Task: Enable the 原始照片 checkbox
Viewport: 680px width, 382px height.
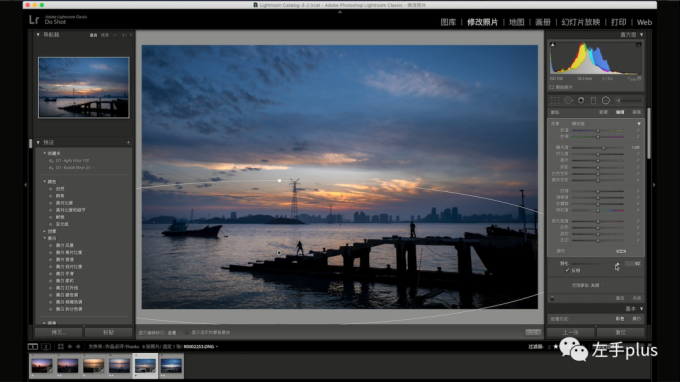Action: (x=552, y=87)
